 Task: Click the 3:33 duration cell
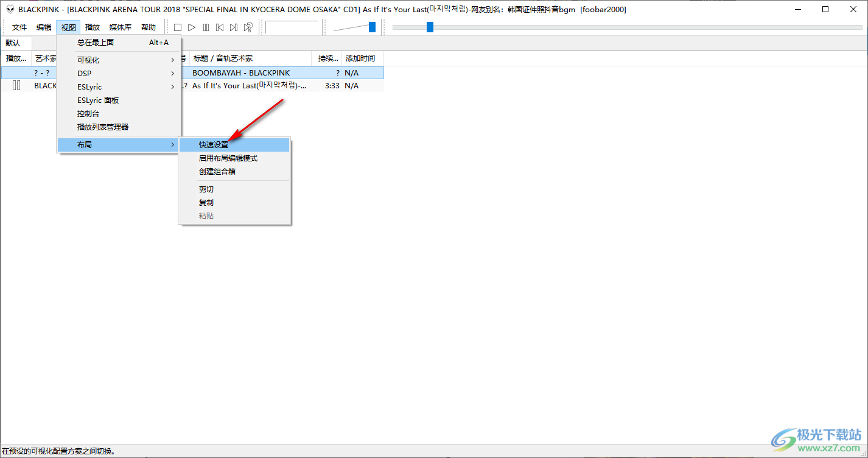point(332,86)
